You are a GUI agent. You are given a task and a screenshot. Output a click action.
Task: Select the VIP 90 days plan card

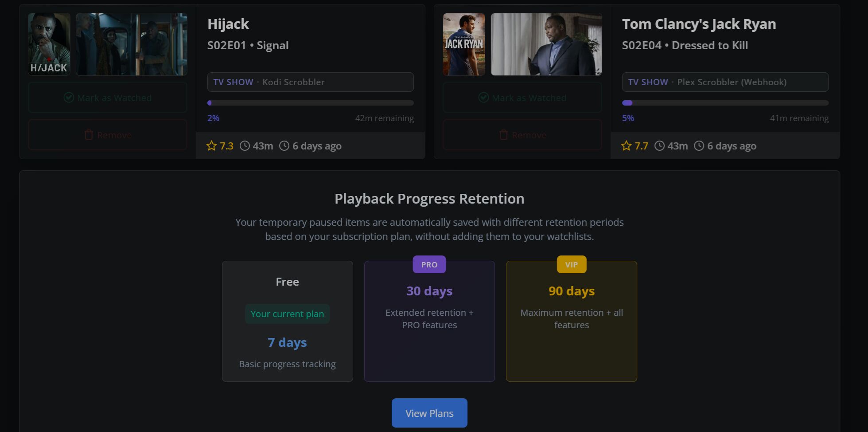[x=572, y=321]
